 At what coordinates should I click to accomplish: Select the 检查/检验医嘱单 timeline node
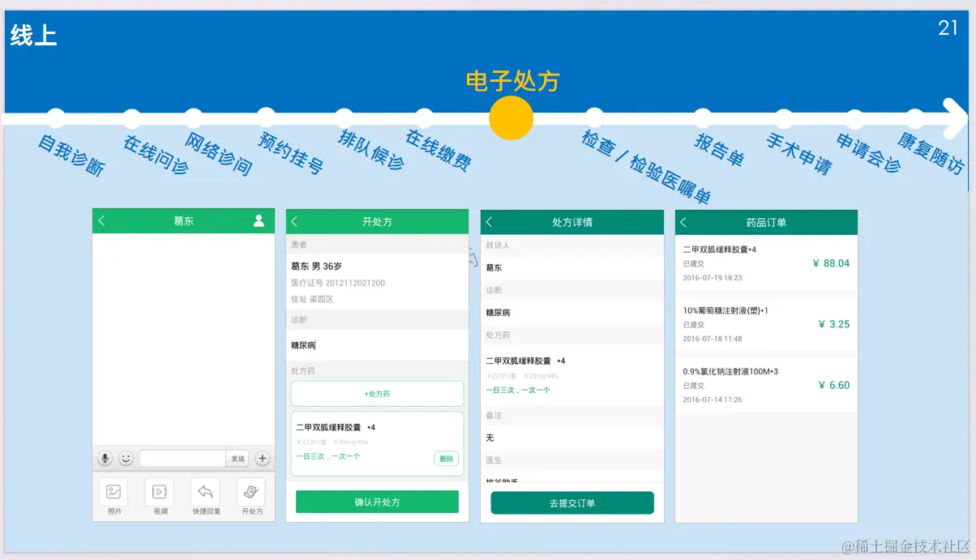(x=594, y=118)
